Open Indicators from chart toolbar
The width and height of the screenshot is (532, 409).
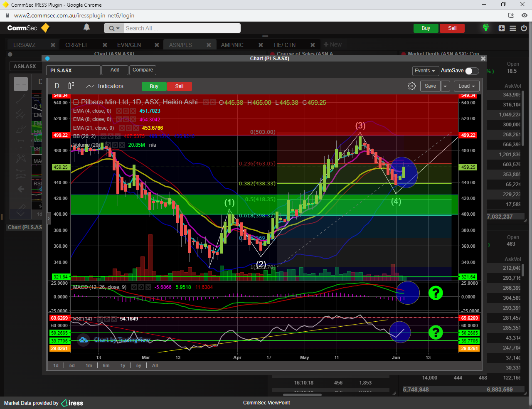(x=105, y=86)
